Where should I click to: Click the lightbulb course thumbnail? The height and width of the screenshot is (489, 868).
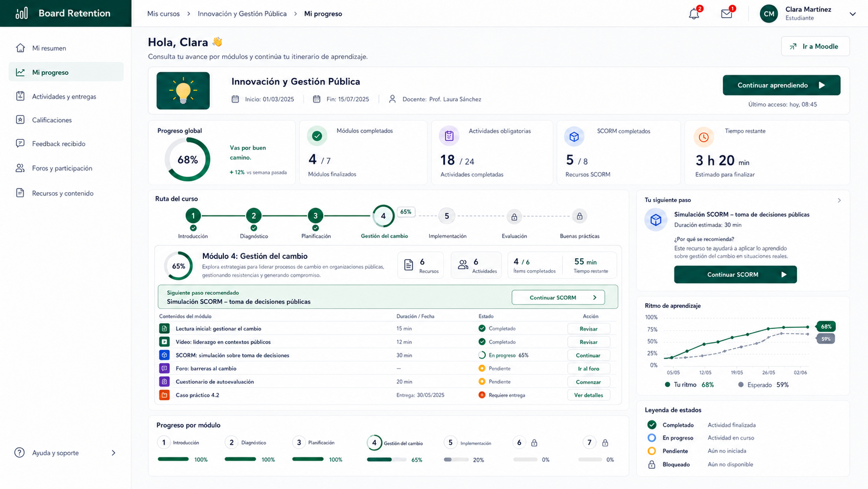183,90
